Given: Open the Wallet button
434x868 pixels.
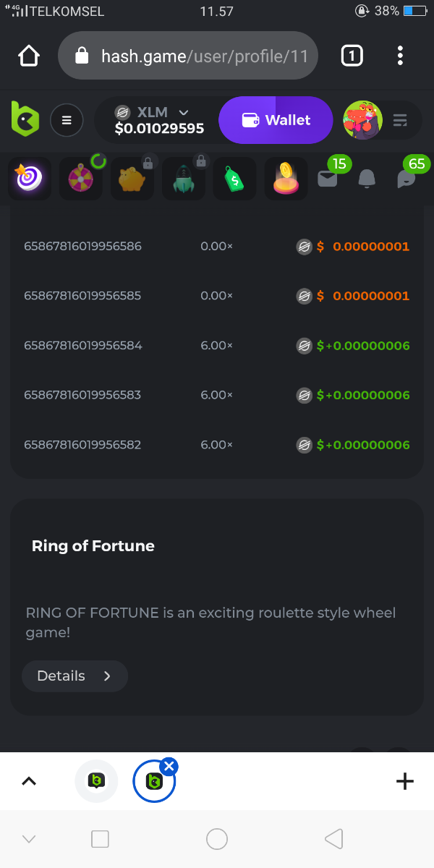Looking at the screenshot, I should coord(276,120).
